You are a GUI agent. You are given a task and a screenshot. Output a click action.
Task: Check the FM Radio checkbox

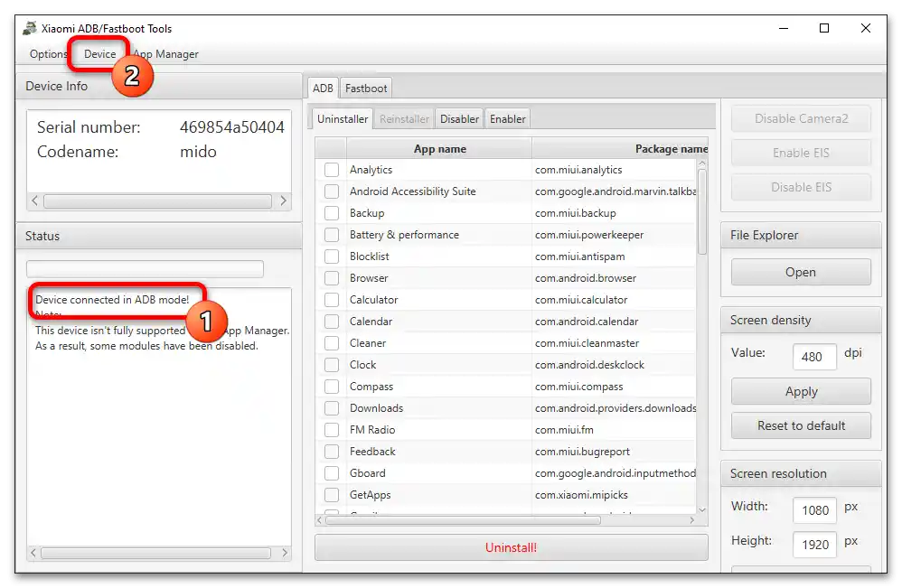pos(332,430)
